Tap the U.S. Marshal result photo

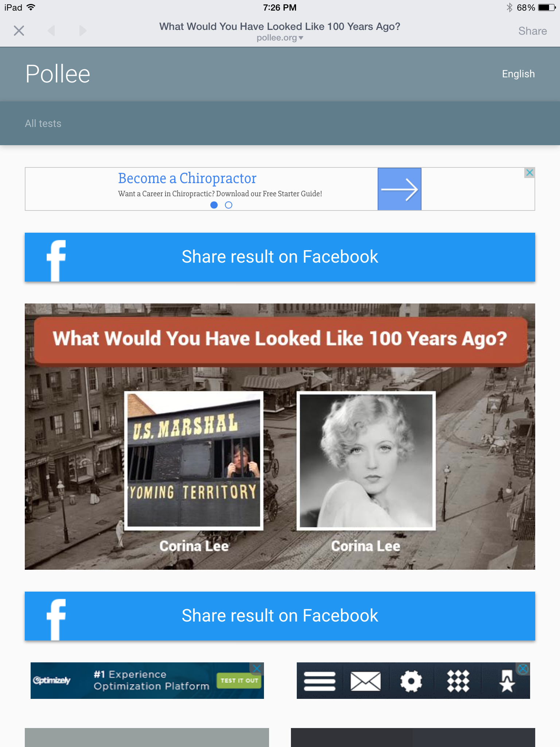(194, 460)
